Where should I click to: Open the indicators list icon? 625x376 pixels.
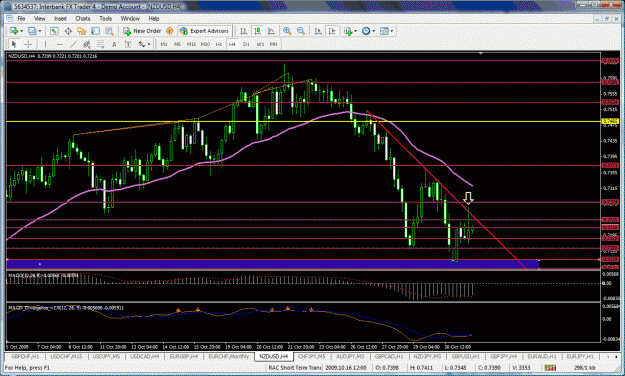[348, 31]
